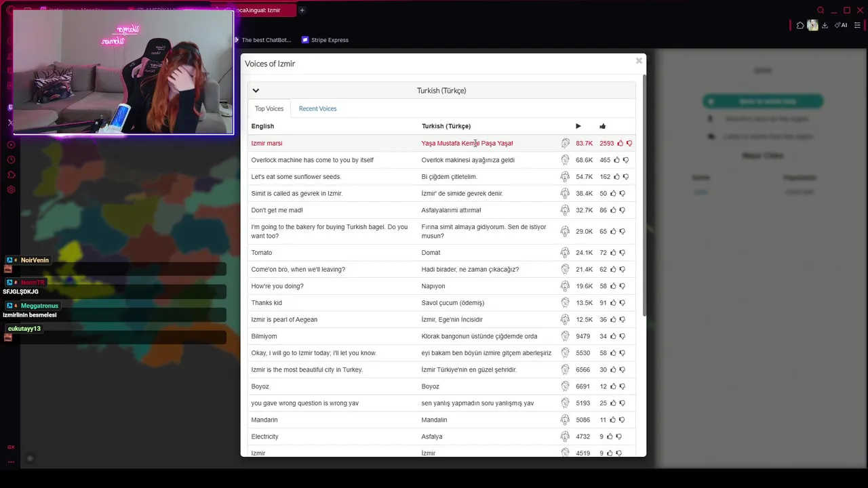
Task: Open new browser tab plus button
Action: (x=302, y=10)
